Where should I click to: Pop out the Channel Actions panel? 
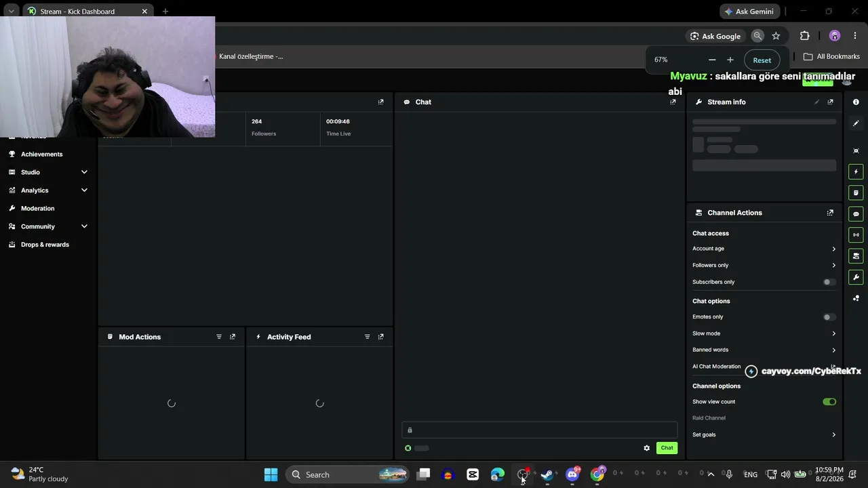click(830, 213)
